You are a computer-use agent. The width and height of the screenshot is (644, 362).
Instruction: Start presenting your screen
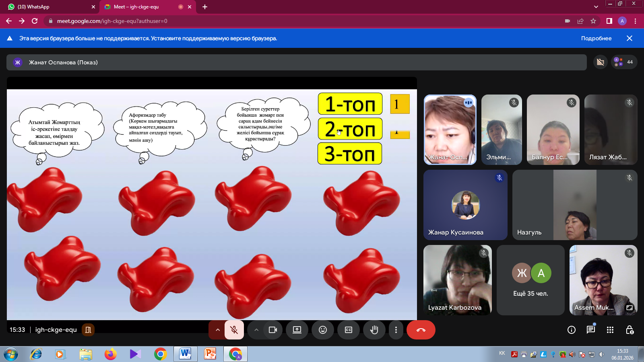pos(297,330)
